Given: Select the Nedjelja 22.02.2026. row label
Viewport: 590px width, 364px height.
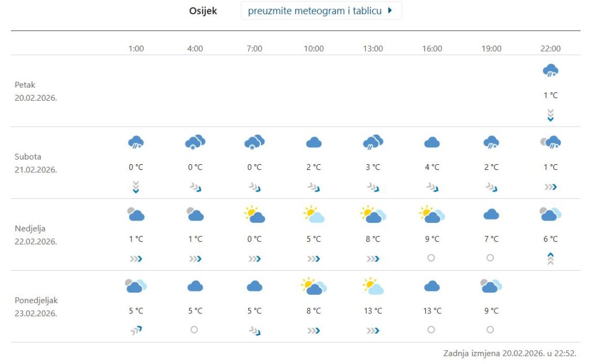Looking at the screenshot, I should (x=36, y=235).
